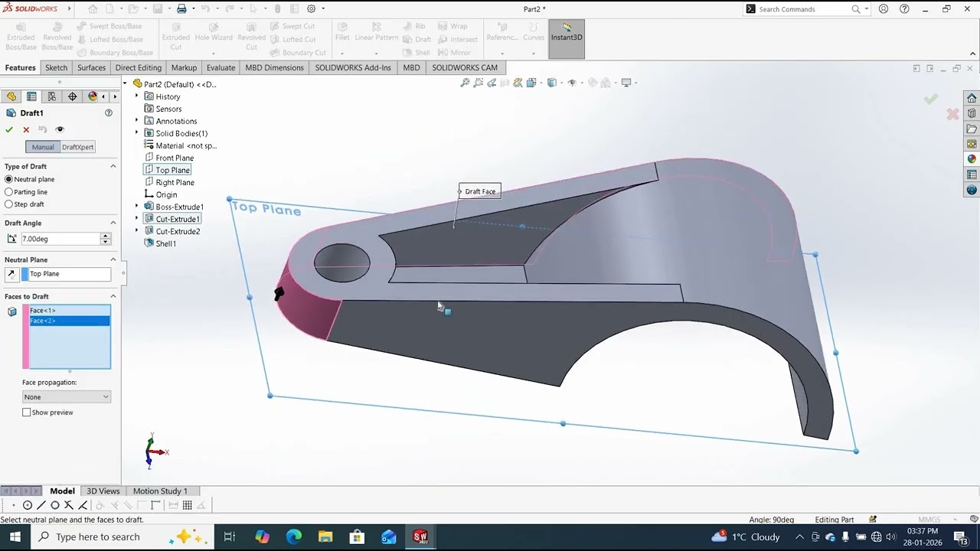
Task: Switch to the Sketch ribbon tab
Action: [56, 67]
